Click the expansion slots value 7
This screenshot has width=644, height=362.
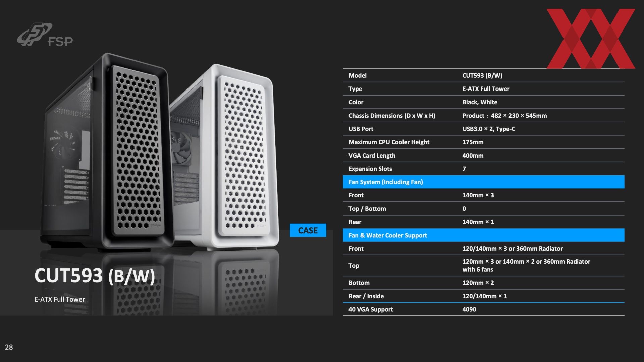(464, 169)
